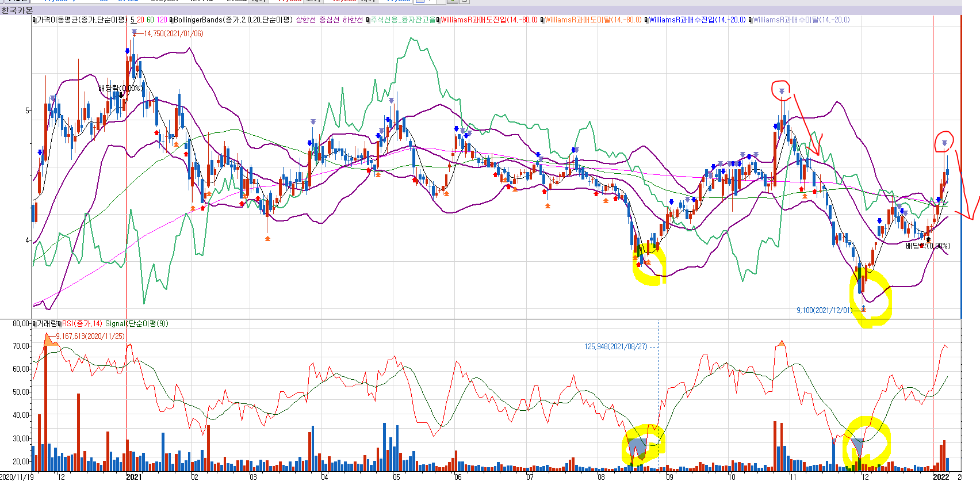The image size is (980, 481).
Task: Click the 하한선 lower band label
Action: pos(353,20)
